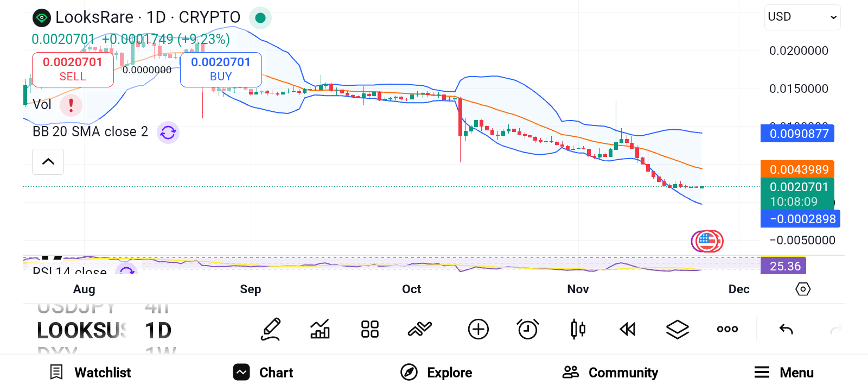Start bar replay with rewind icon
868x391 pixels.
[x=628, y=329]
